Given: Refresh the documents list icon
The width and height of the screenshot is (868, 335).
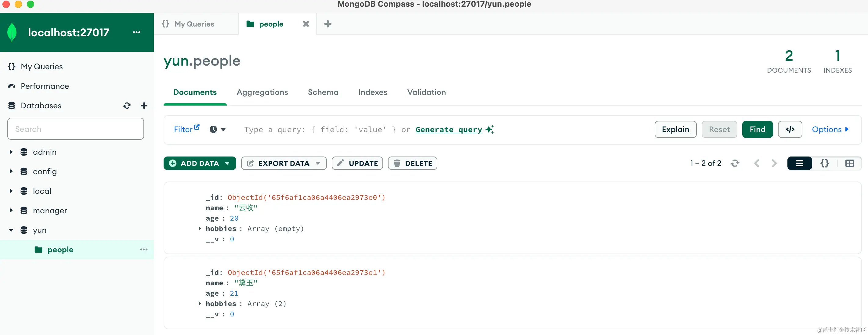Looking at the screenshot, I should click(735, 163).
